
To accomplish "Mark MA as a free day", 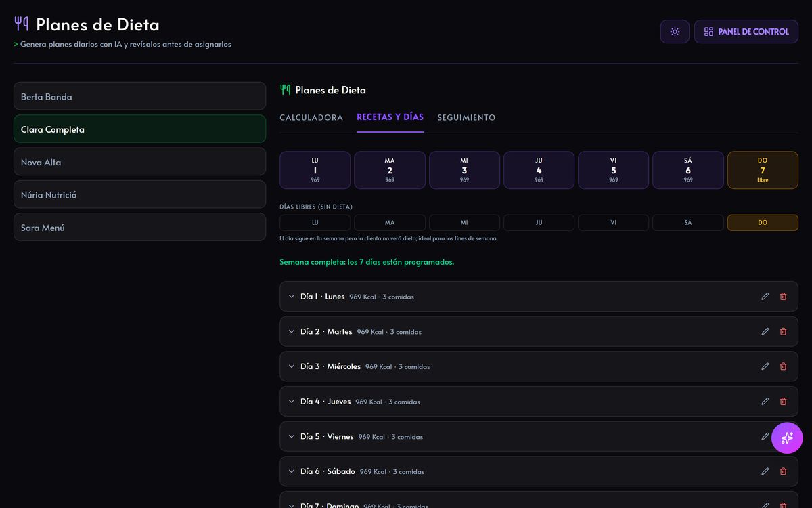I will 390,223.
